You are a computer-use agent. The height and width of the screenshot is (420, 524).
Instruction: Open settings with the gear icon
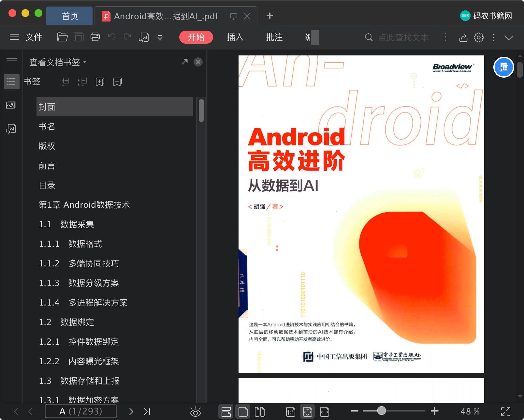(x=478, y=37)
